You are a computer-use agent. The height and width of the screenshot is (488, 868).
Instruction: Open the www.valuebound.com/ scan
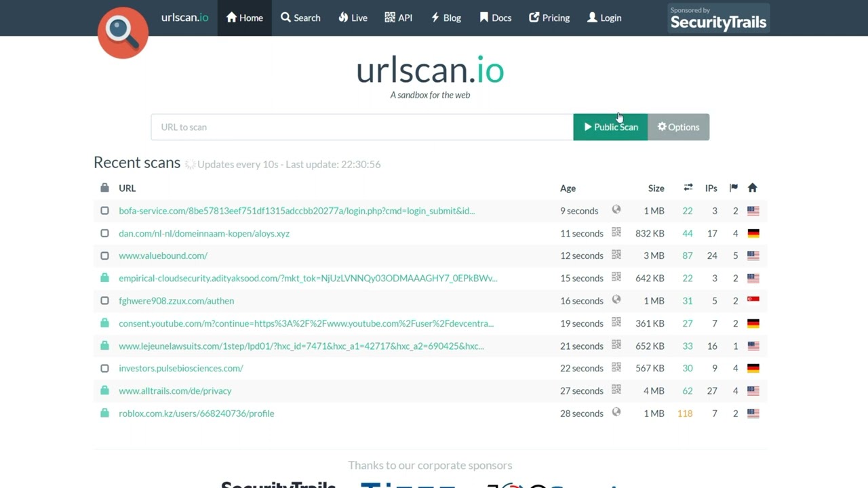point(163,256)
